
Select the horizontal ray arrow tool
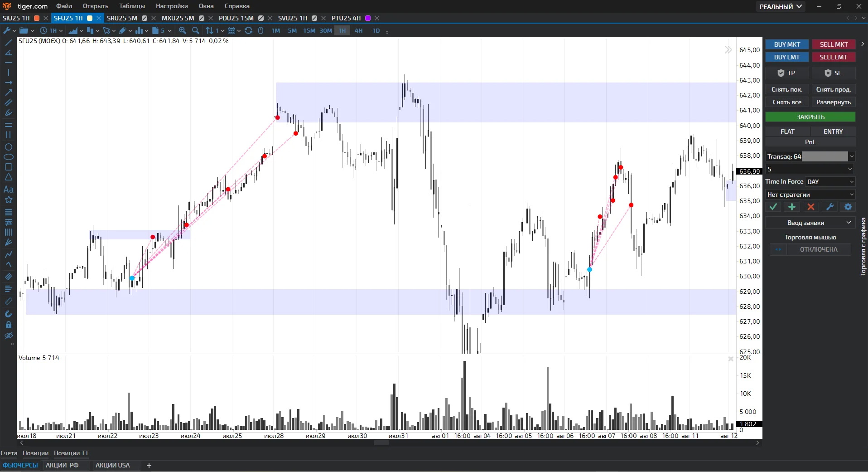[8, 83]
